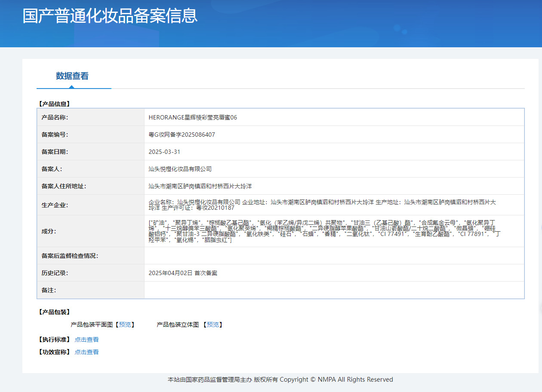Click the 【产品信息】 section heading
542x392 pixels.
pyautogui.click(x=54, y=104)
